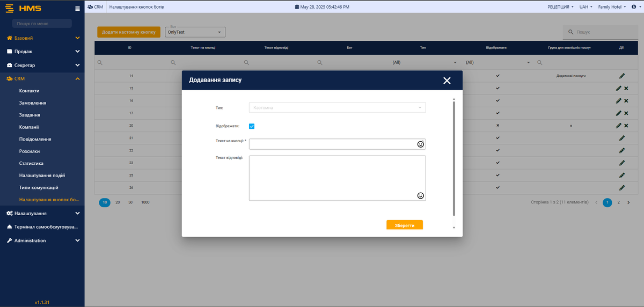Click the 'Зберегти' button
Screen dimensions: 644x307
[404, 225]
